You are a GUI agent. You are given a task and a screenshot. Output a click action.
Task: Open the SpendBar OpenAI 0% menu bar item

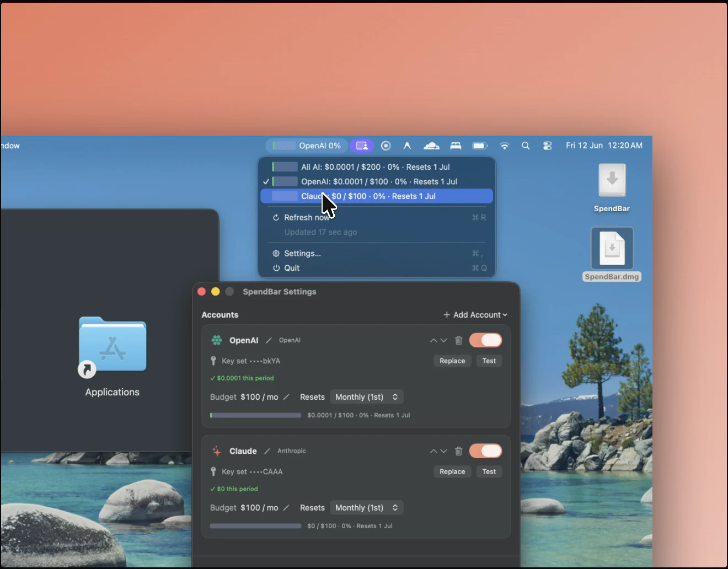point(307,146)
